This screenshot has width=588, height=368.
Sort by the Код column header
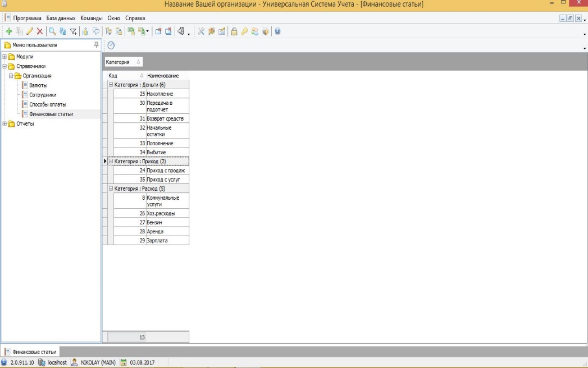(x=126, y=75)
